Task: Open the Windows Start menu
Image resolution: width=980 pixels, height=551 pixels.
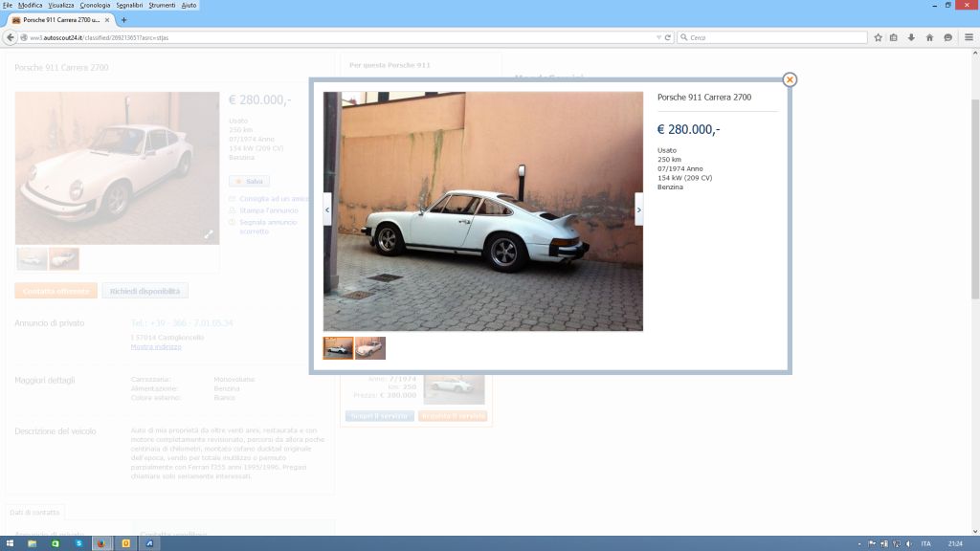Action: pyautogui.click(x=10, y=543)
